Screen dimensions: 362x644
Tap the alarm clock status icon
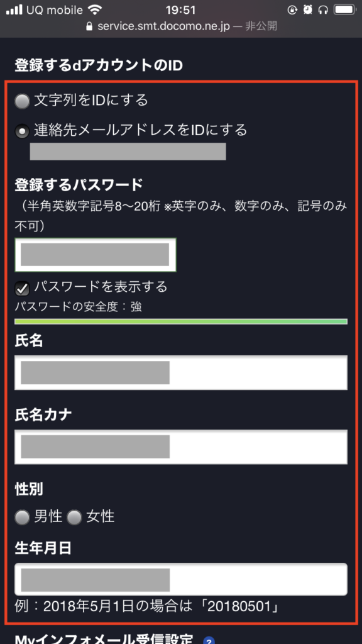pyautogui.click(x=307, y=9)
